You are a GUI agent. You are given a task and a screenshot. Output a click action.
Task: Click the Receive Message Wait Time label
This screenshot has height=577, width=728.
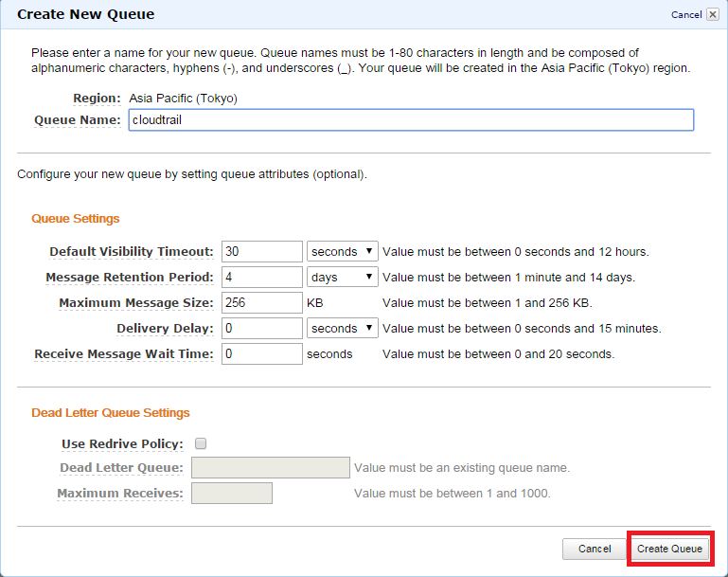click(124, 353)
